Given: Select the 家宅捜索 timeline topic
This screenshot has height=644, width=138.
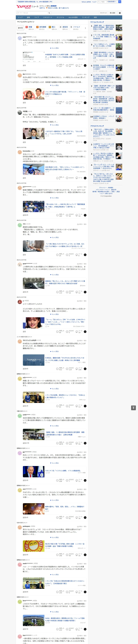Looking at the screenshot, I should (42, 28).
